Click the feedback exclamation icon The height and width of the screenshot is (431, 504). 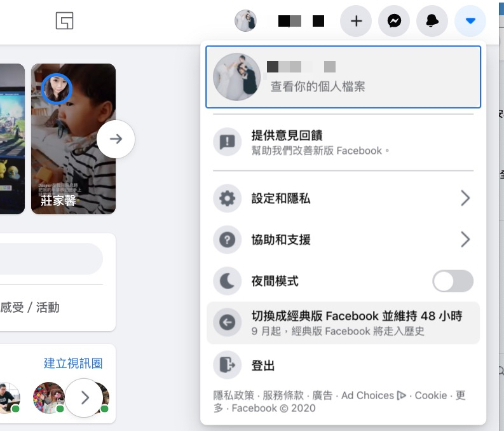pos(228,142)
